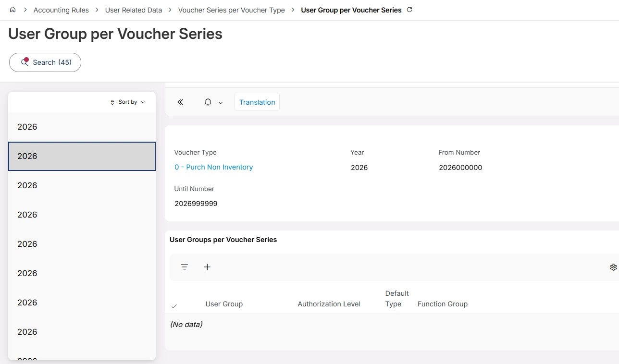Sort by the User Group column header
The image size is (619, 364).
(x=224, y=304)
